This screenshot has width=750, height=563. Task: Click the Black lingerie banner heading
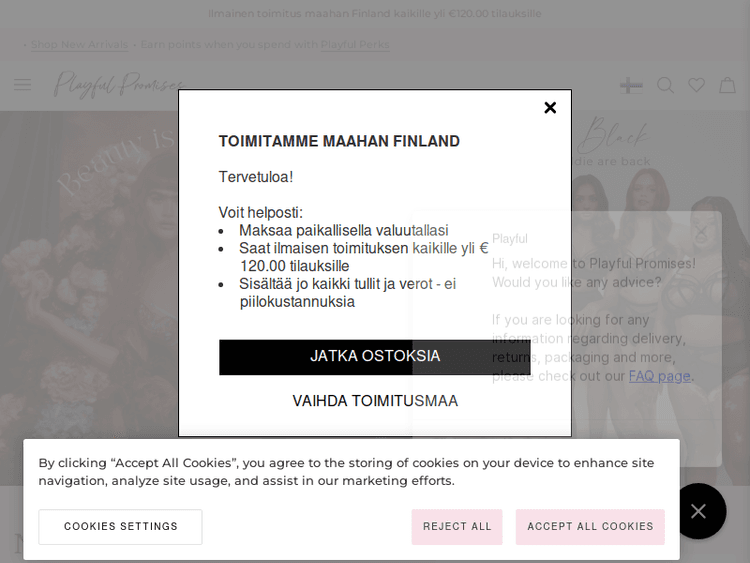tap(614, 135)
